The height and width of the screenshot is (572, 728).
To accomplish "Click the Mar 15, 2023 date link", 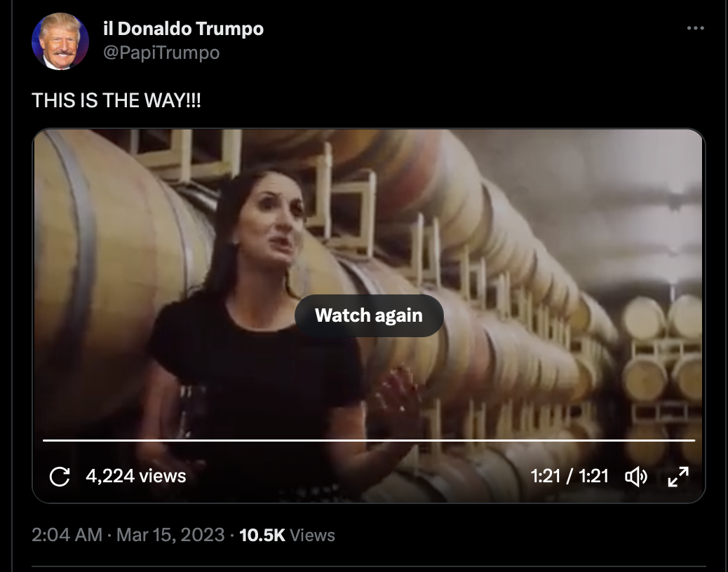I will 170,535.
